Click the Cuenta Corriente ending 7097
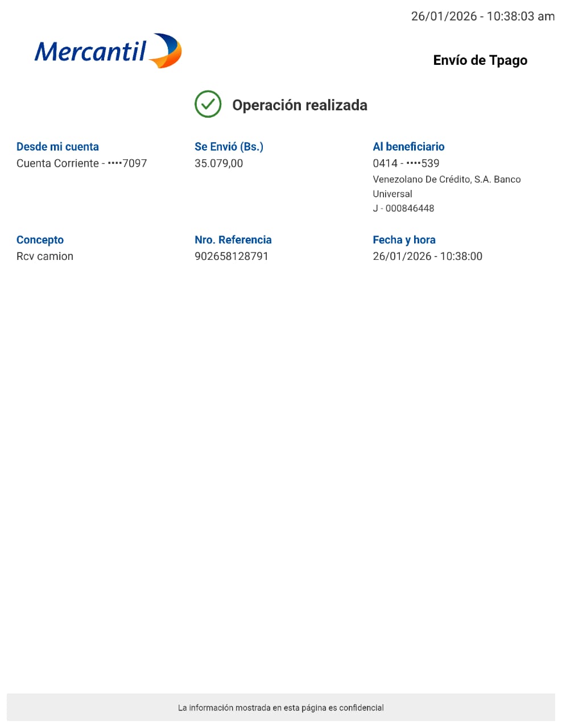The height and width of the screenshot is (728, 562). 81,163
